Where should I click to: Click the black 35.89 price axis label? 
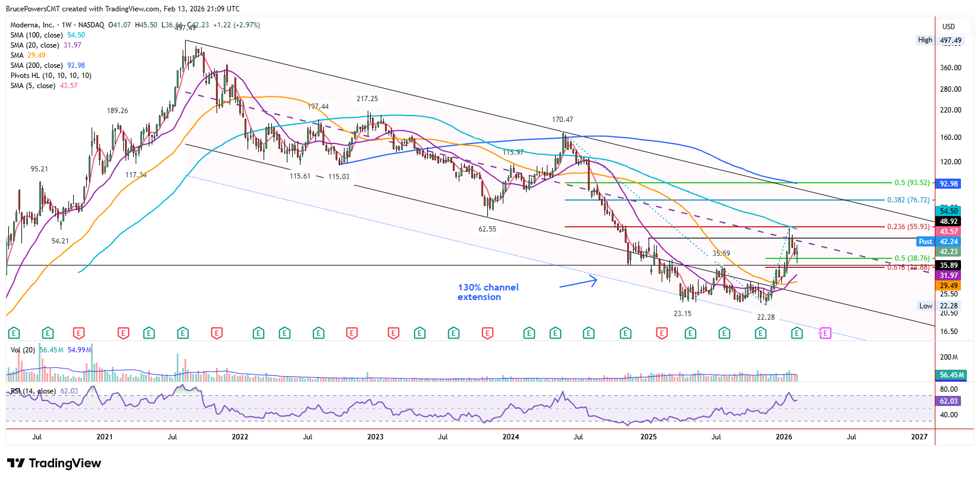point(948,266)
